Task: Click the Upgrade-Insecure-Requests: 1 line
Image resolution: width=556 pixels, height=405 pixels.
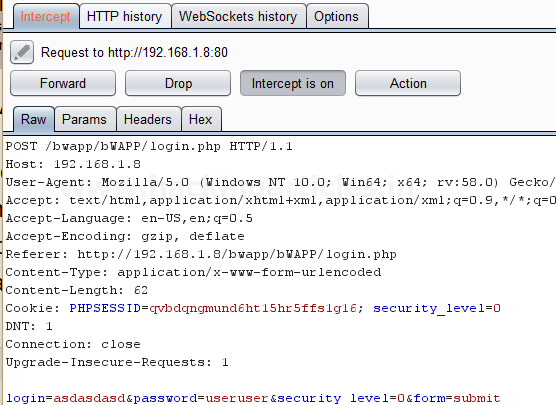Action: click(117, 362)
